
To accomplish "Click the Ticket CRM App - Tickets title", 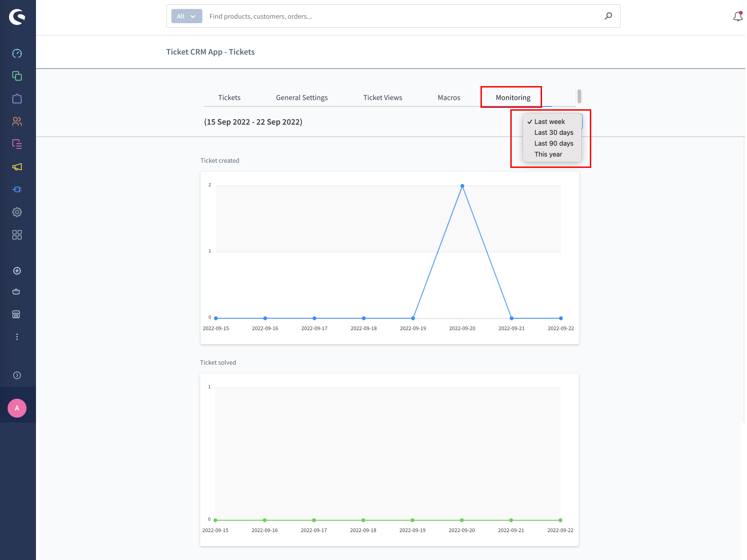I will click(210, 52).
